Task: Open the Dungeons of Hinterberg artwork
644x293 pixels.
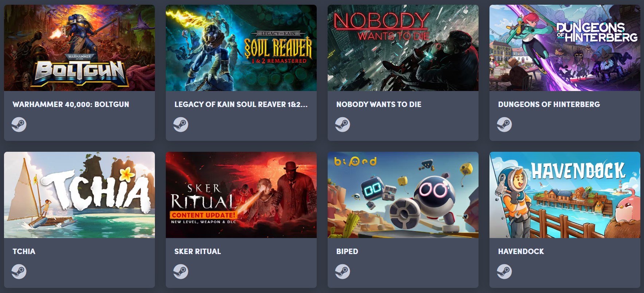Action: click(565, 48)
